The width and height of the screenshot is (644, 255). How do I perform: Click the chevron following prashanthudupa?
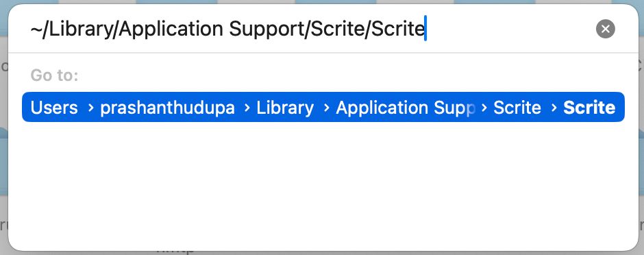[247, 108]
